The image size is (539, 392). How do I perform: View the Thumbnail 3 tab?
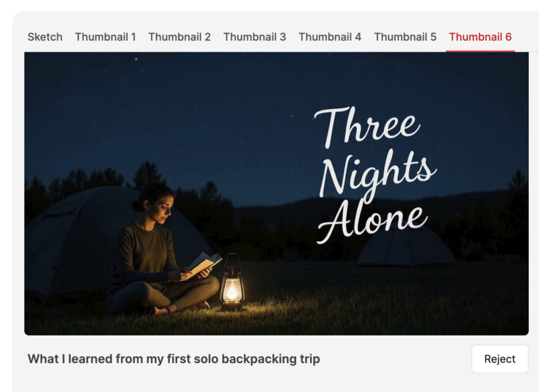click(x=255, y=37)
